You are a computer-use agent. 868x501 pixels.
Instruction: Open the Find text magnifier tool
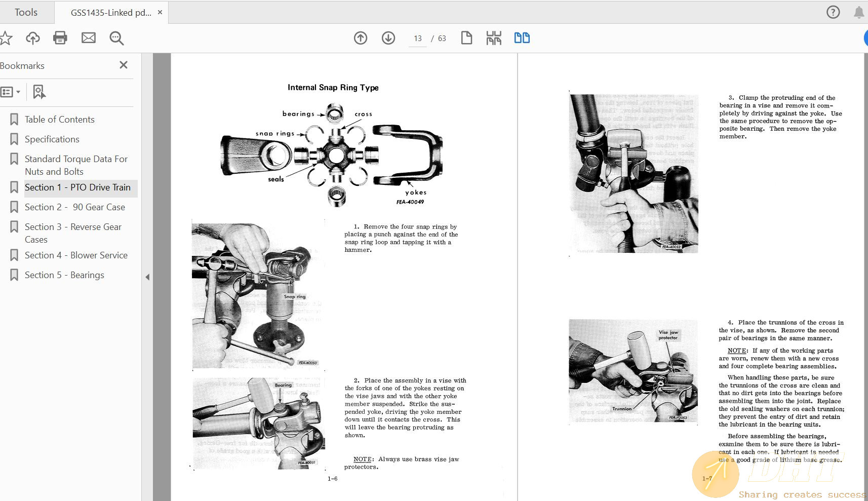pos(116,38)
